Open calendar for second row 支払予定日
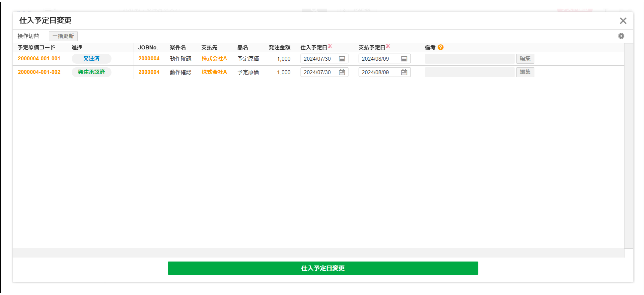 (404, 72)
